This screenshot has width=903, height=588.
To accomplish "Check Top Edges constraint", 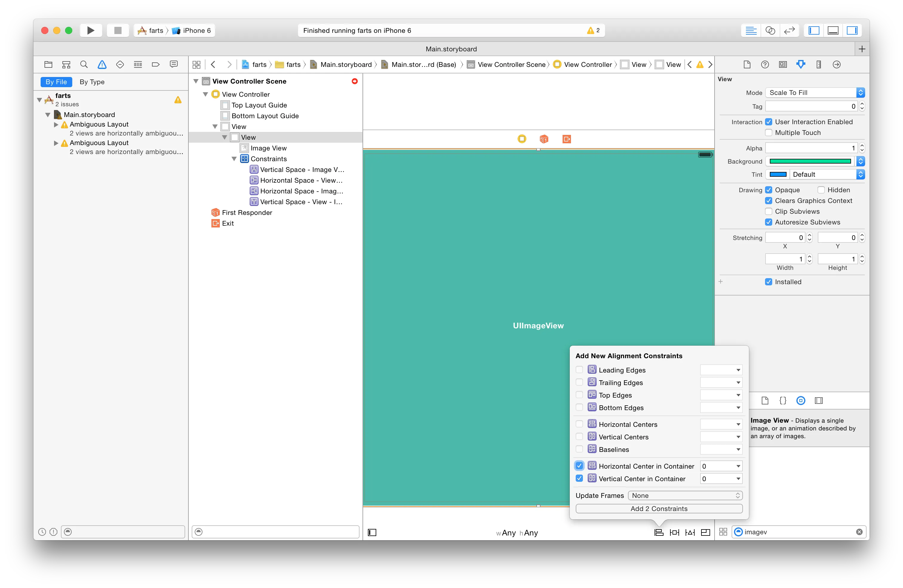I will pos(579,395).
